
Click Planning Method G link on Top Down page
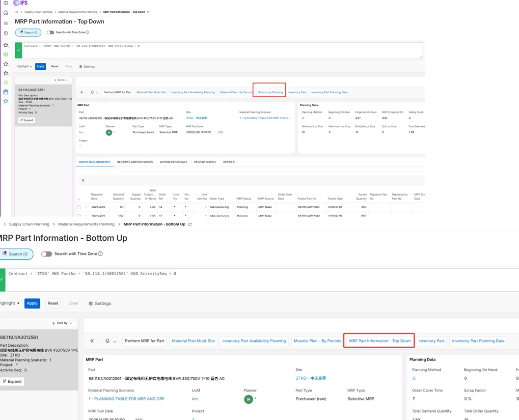point(303,118)
